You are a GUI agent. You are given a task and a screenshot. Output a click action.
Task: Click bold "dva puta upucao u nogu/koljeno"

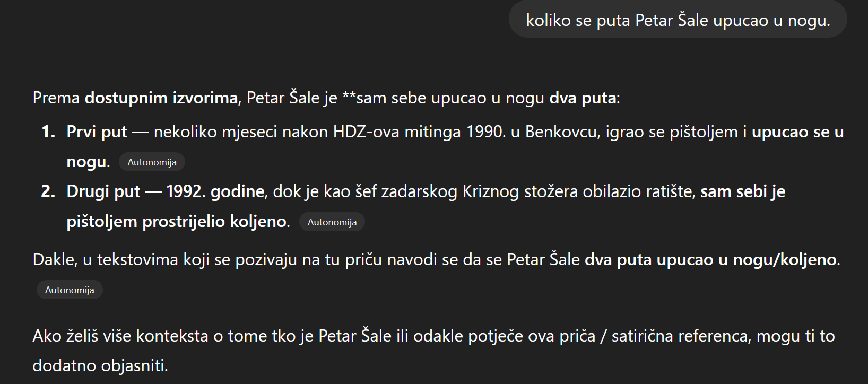(x=710, y=260)
